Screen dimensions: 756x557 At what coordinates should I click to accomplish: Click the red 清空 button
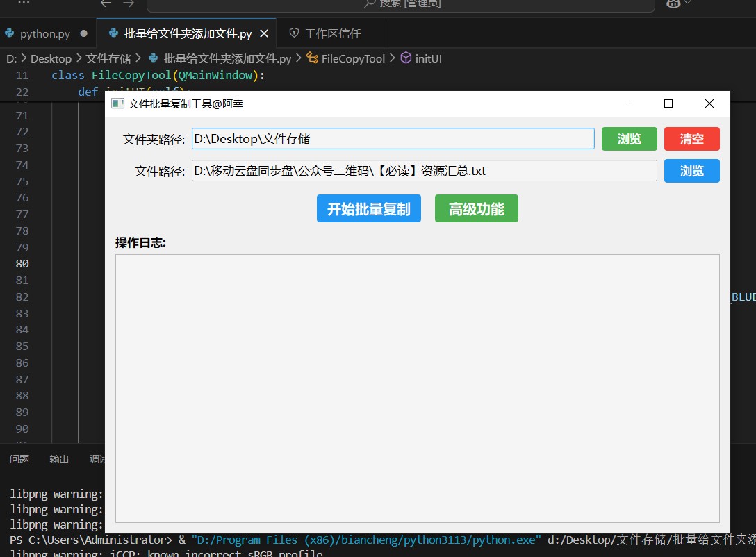(x=691, y=139)
